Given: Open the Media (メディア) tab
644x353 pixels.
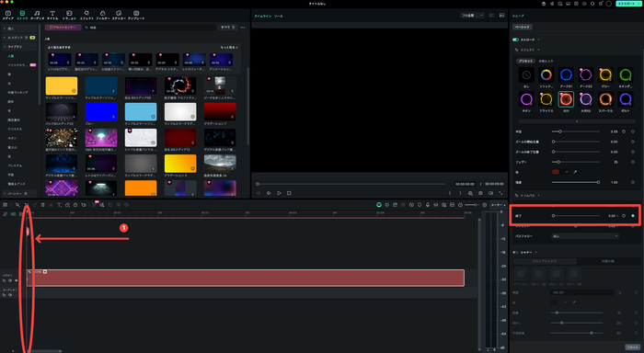Looking at the screenshot, I should [7, 16].
